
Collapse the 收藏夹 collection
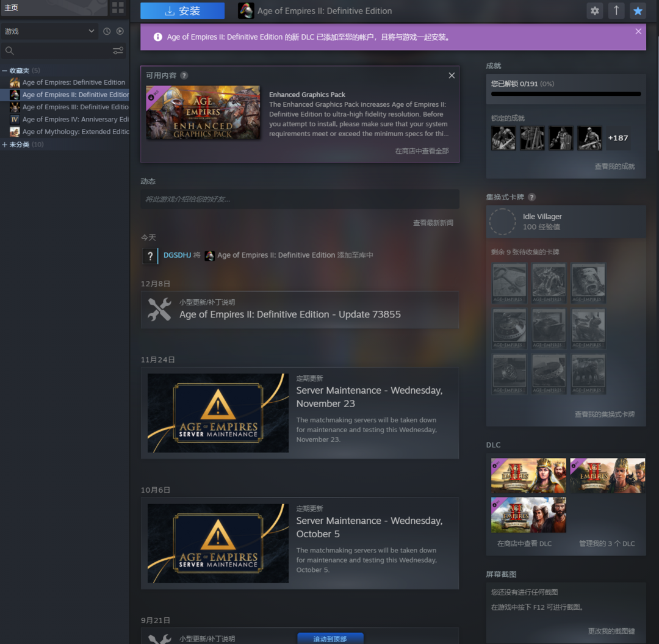(x=5, y=71)
